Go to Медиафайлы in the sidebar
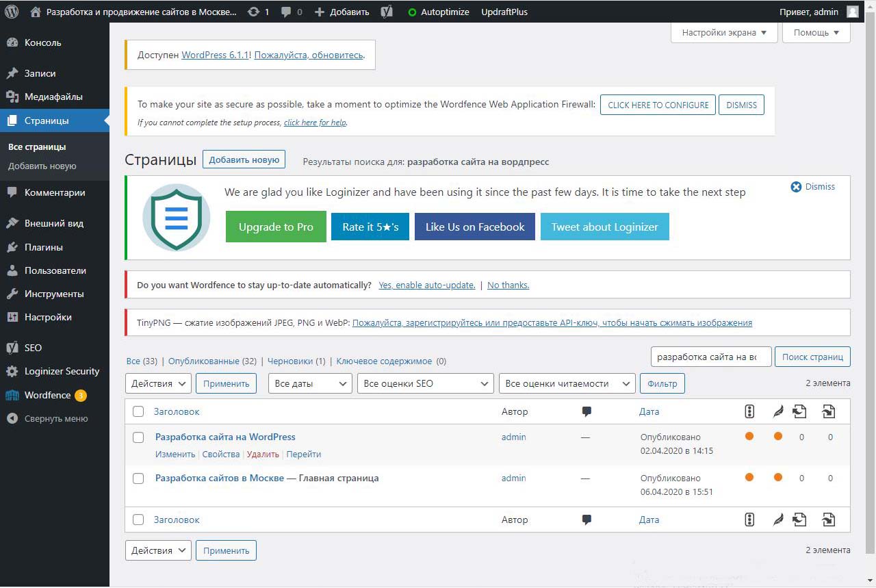The image size is (876, 588). pyautogui.click(x=53, y=97)
